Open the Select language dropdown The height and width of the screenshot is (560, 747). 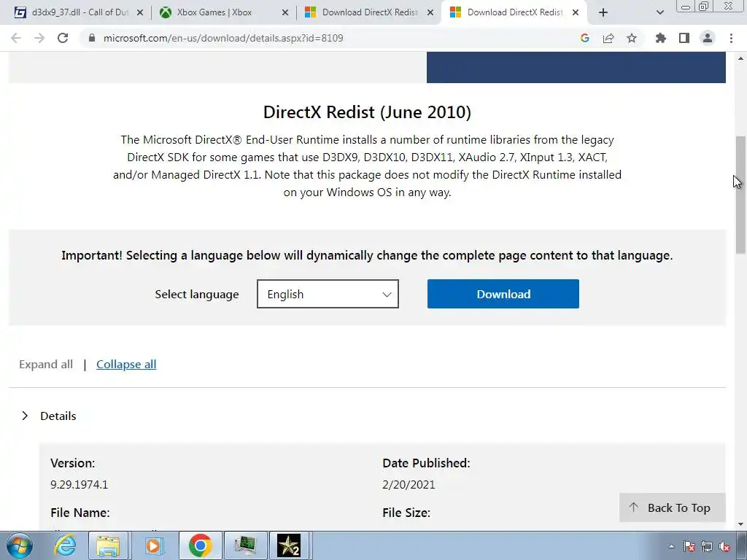pyautogui.click(x=328, y=295)
